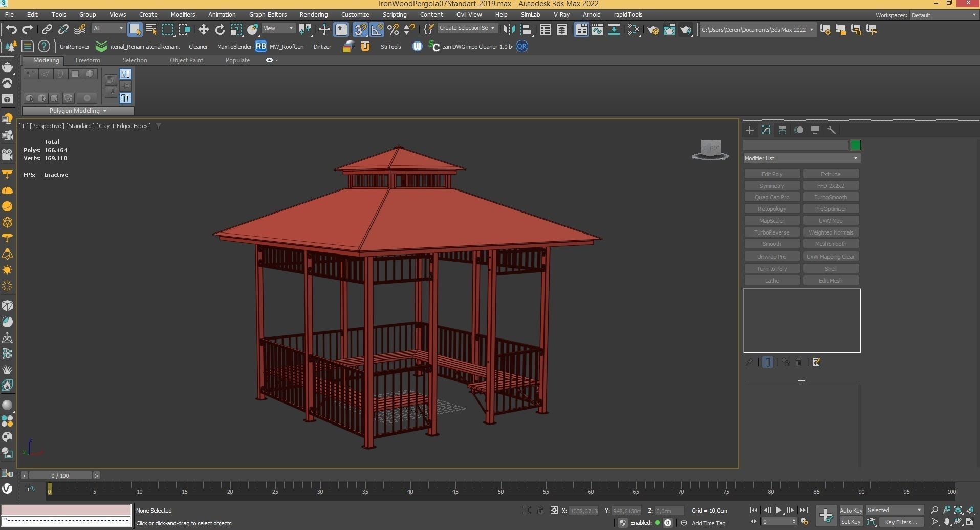
Task: Open the Create Selection Set dropdown
Action: 467,28
